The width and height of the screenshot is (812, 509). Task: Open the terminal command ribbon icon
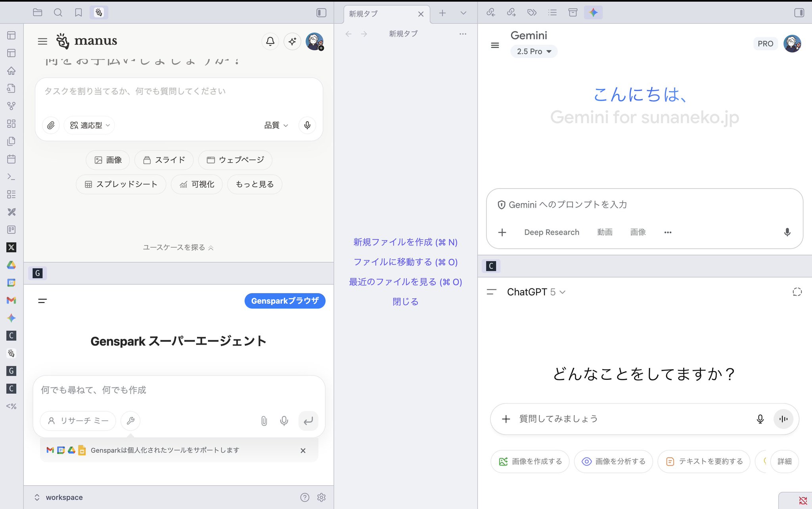tap(11, 177)
